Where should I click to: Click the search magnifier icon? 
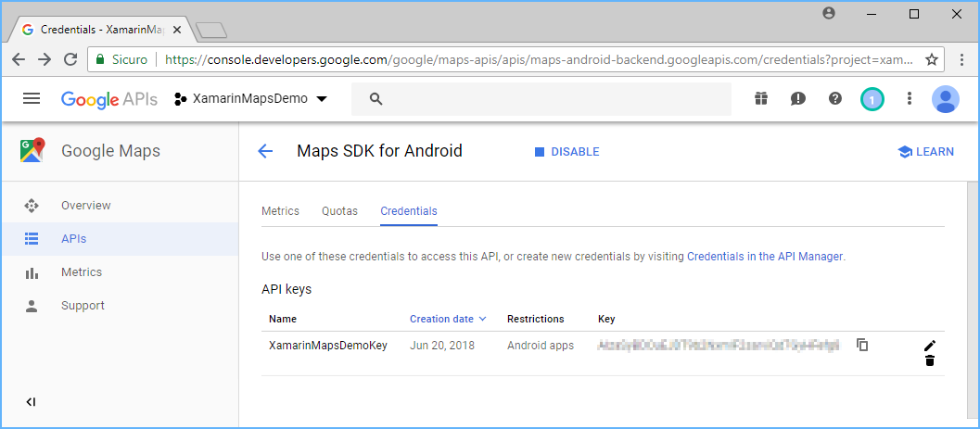pos(375,98)
